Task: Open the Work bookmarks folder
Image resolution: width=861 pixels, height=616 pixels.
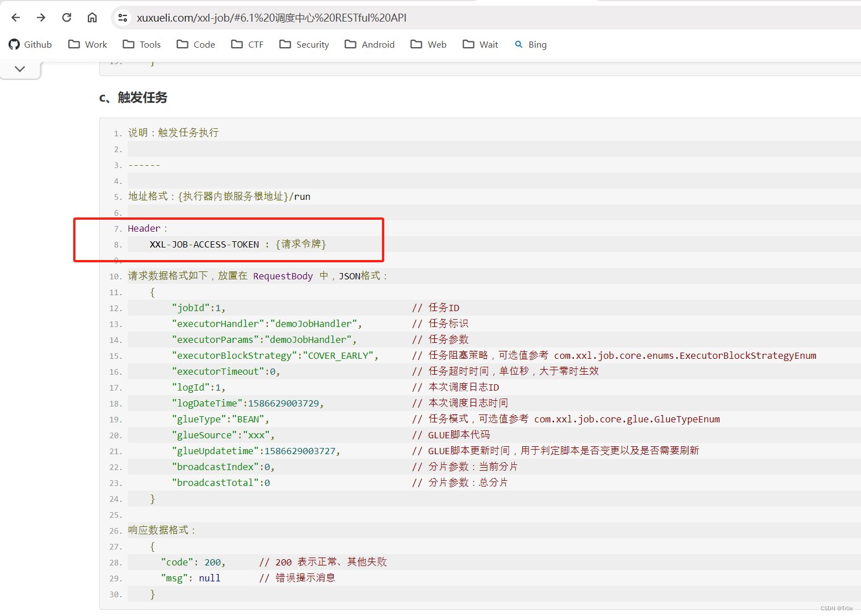Action: point(87,44)
